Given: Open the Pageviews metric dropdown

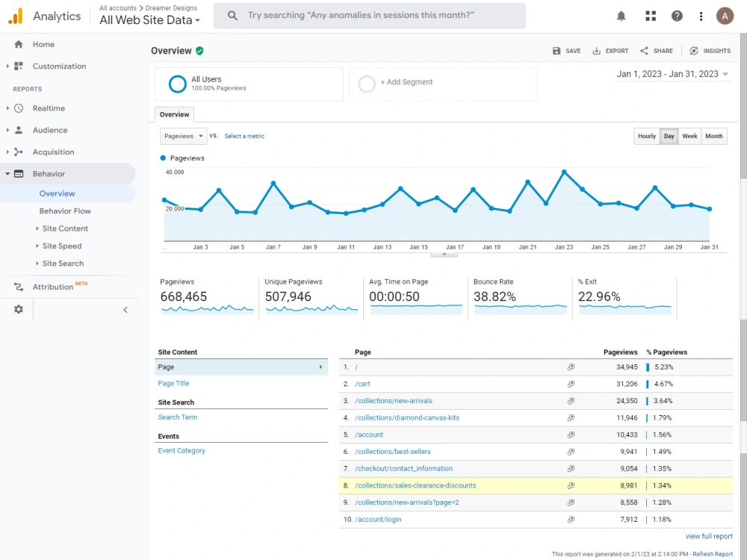Looking at the screenshot, I should click(x=184, y=136).
